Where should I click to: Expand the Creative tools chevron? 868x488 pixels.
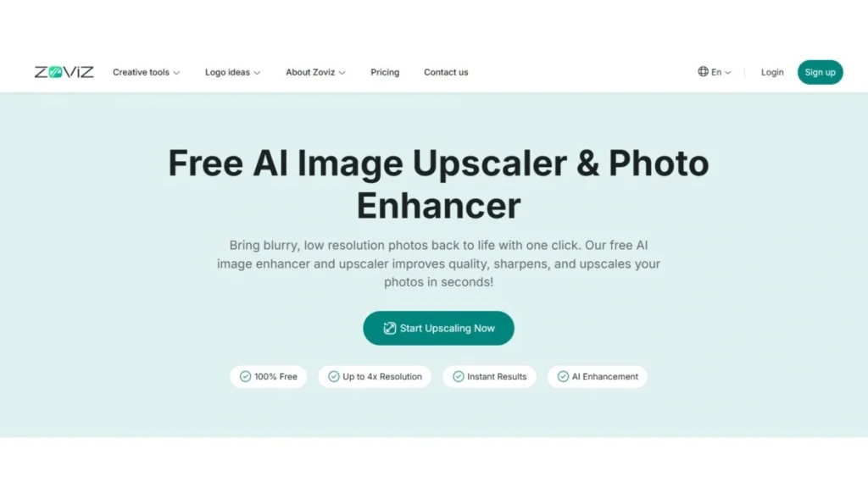[x=176, y=73]
